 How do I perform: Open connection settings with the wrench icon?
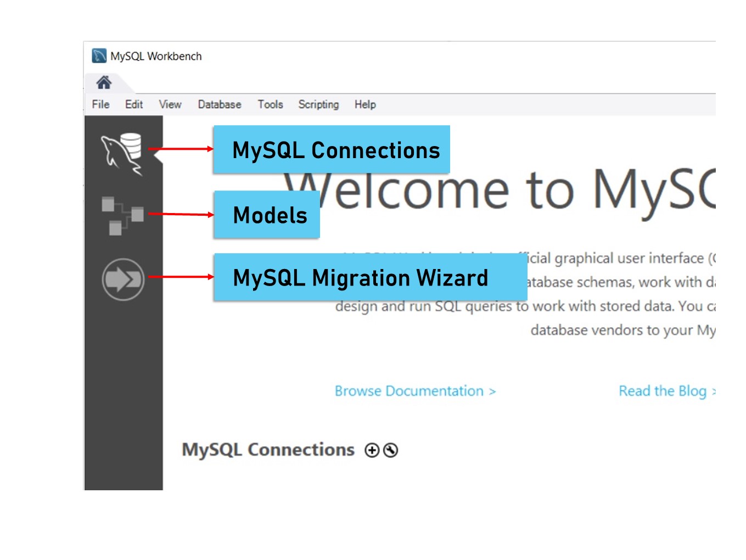point(391,450)
